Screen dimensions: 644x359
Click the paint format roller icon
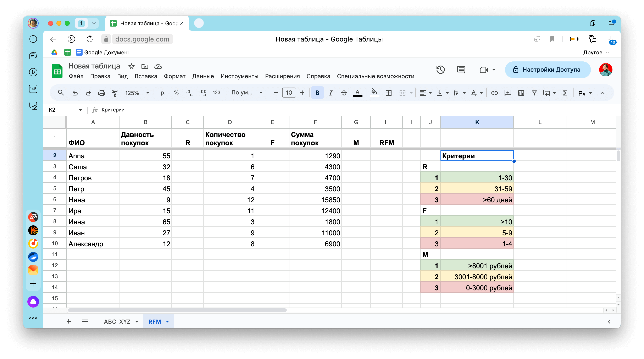[115, 93]
